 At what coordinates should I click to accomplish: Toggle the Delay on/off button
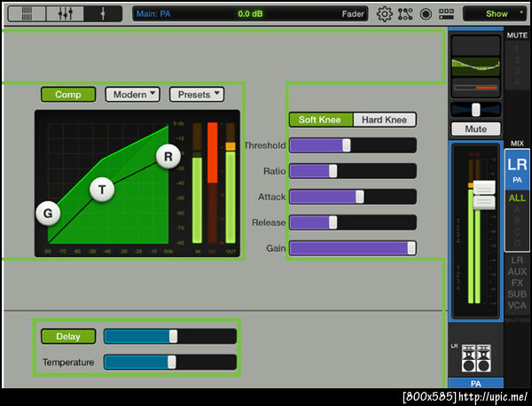68,337
